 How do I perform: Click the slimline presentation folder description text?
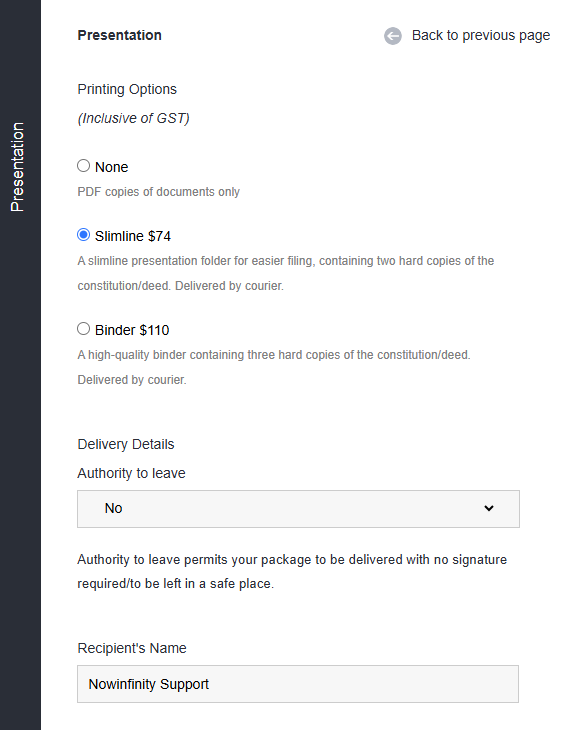click(285, 273)
